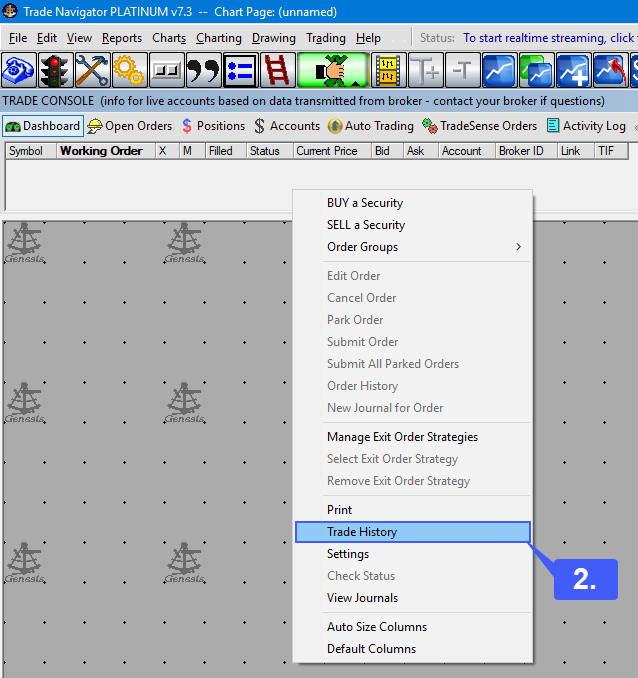Switch to the Accounts tab
Screen dimensions: 638x678
(x=287, y=126)
